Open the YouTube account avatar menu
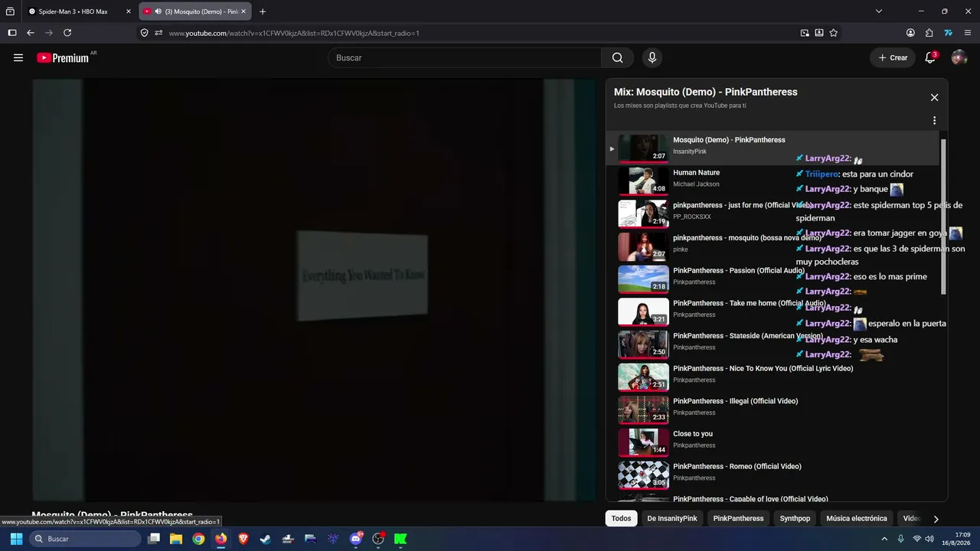Image resolution: width=980 pixels, height=551 pixels. [959, 57]
